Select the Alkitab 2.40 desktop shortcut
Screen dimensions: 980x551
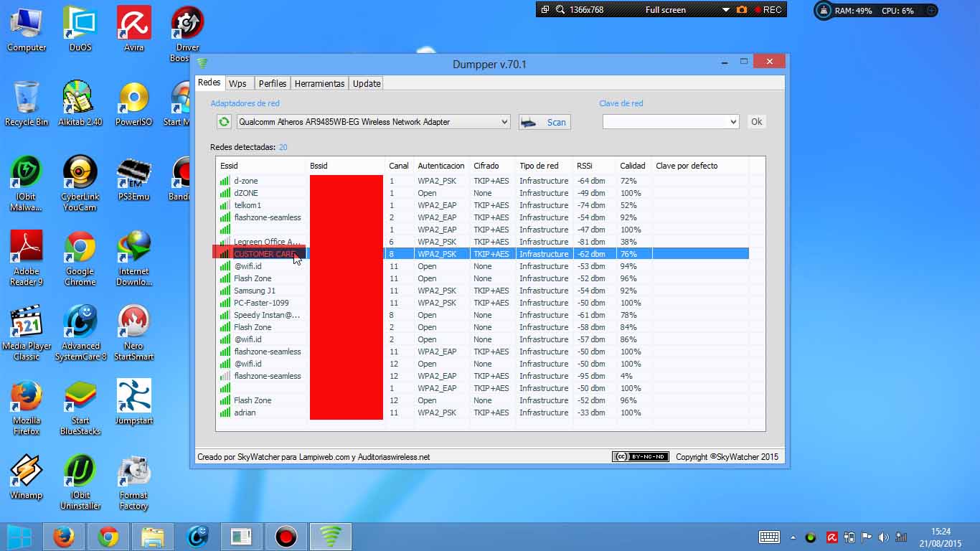[80, 104]
